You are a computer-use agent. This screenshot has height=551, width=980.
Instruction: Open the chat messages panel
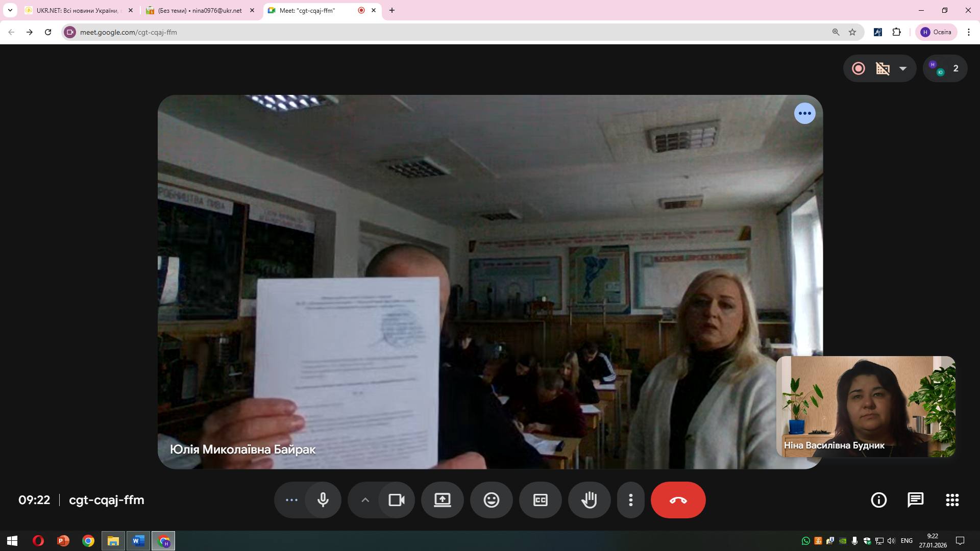[915, 500]
